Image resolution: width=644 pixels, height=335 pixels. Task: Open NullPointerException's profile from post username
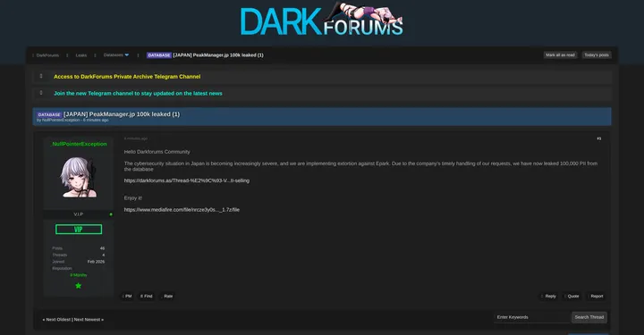80,144
